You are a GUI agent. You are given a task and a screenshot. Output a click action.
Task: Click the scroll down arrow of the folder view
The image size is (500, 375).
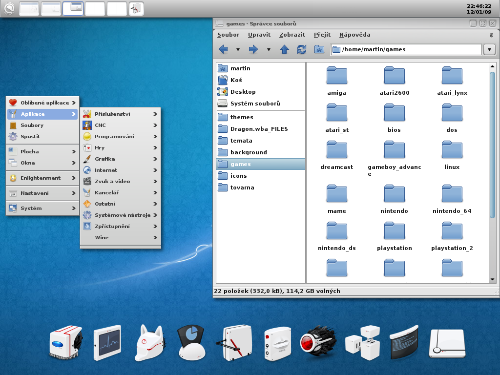click(492, 280)
